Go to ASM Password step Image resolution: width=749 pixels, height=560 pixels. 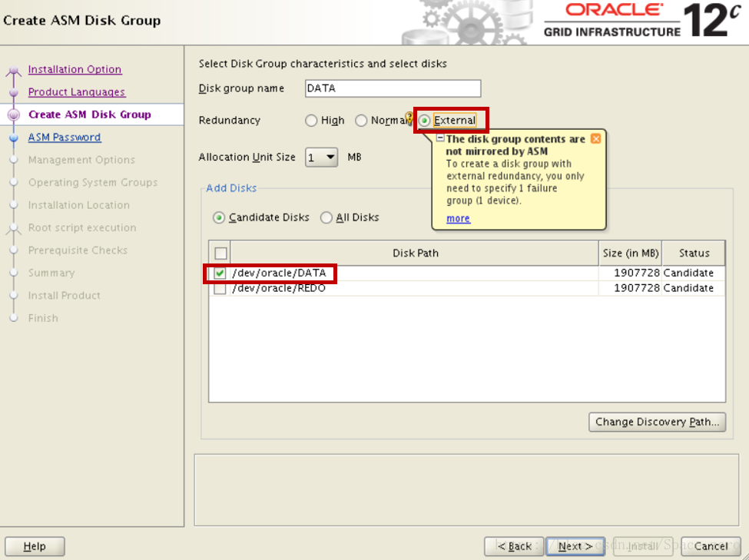(x=65, y=138)
